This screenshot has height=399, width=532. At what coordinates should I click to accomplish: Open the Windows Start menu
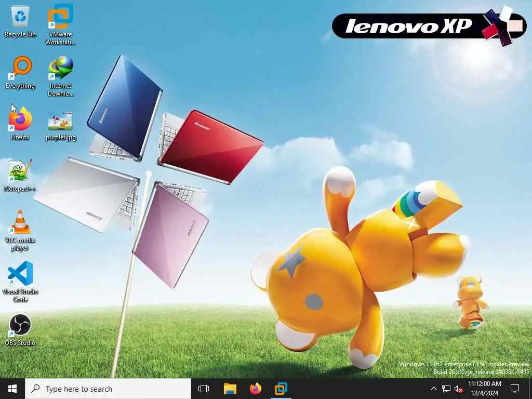(12, 389)
